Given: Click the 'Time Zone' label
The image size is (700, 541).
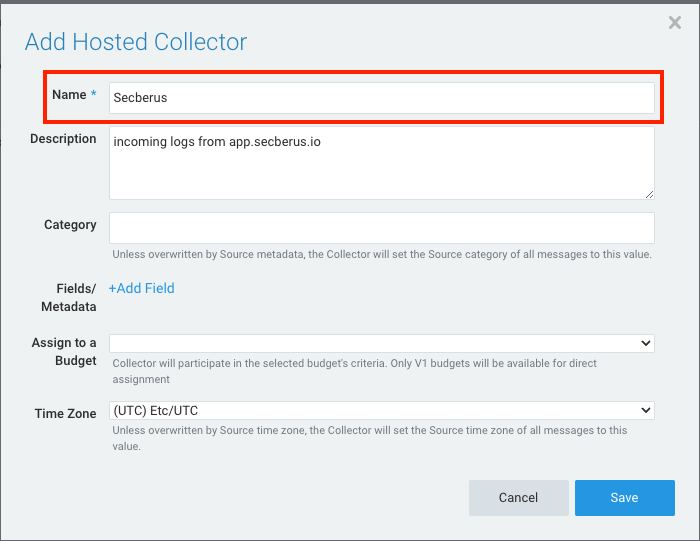Looking at the screenshot, I should [x=66, y=414].
